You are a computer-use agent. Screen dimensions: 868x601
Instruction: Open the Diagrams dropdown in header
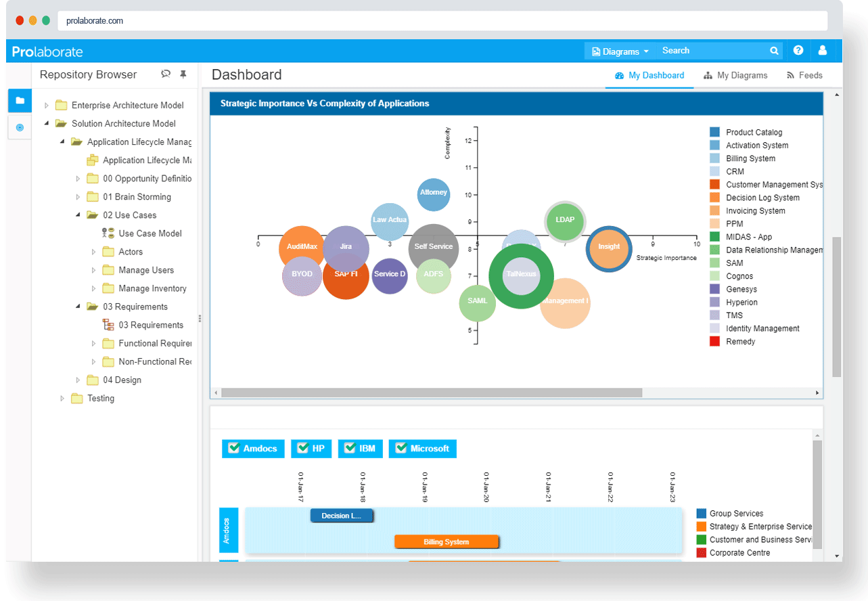tap(620, 51)
